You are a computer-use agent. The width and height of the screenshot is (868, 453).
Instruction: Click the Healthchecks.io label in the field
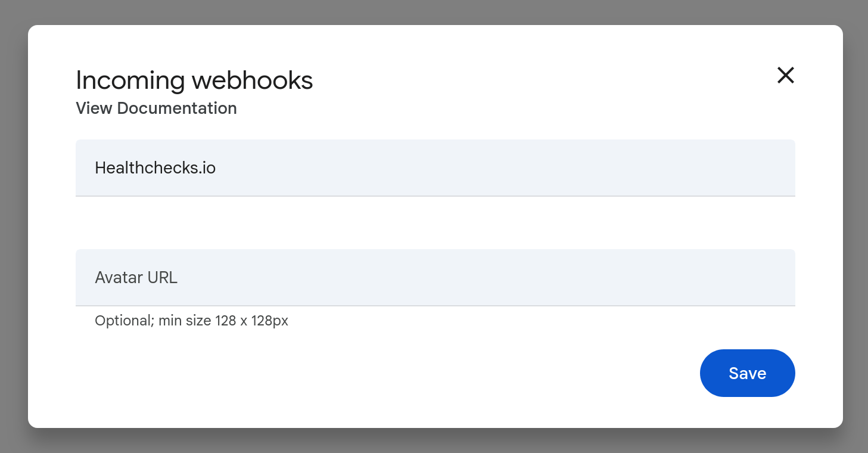coord(155,167)
